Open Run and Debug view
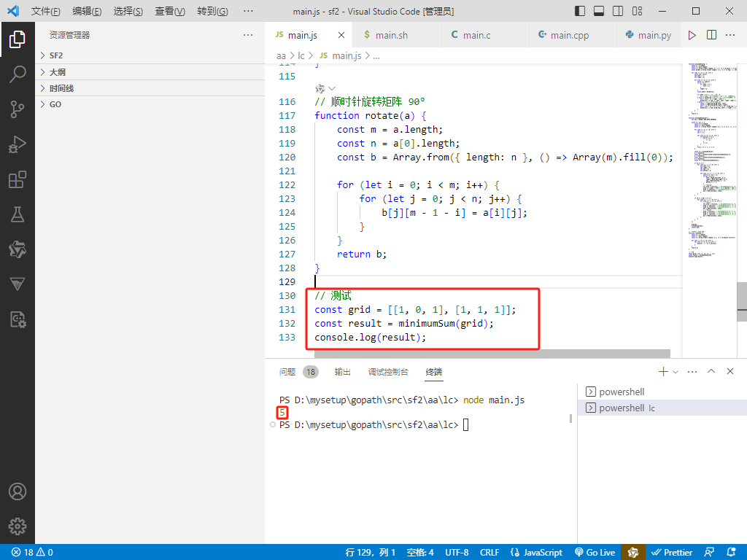The width and height of the screenshot is (747, 560). (x=18, y=144)
